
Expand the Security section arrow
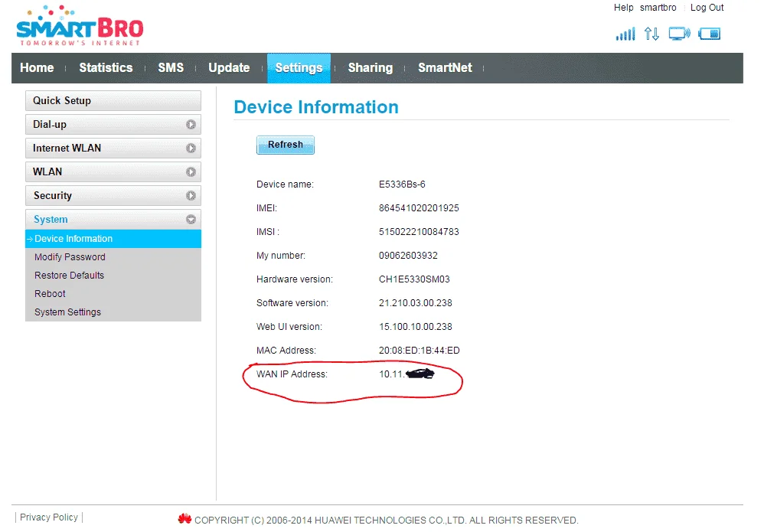[x=191, y=196]
